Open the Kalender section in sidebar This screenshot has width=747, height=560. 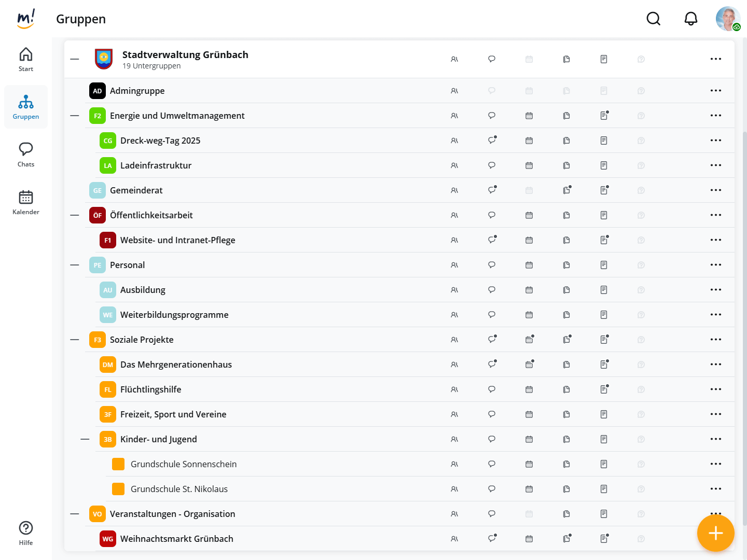tap(26, 202)
